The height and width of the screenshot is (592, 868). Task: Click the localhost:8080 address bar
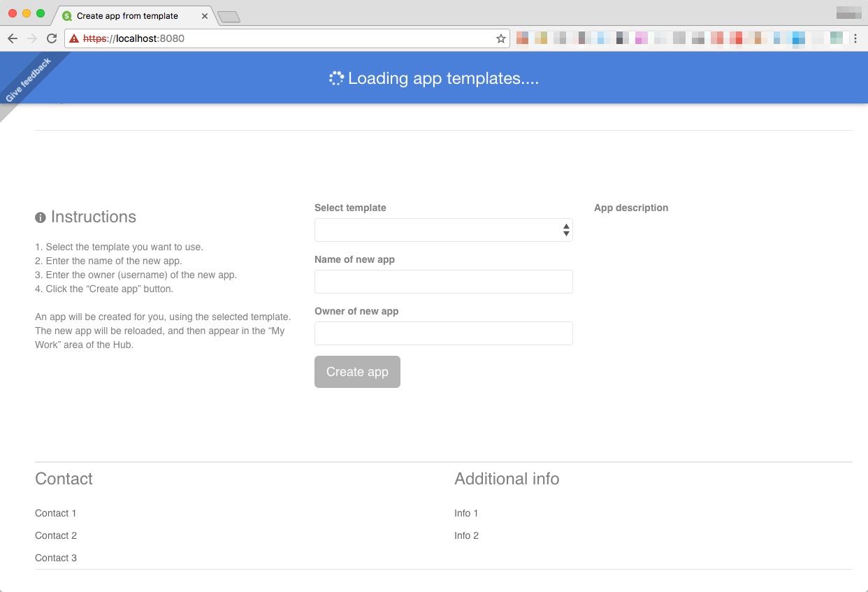tap(287, 38)
